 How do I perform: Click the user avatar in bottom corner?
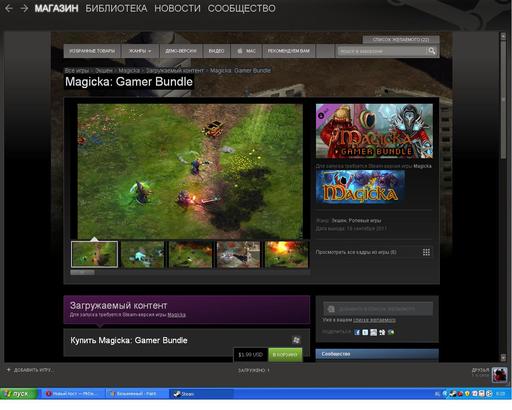click(499, 375)
